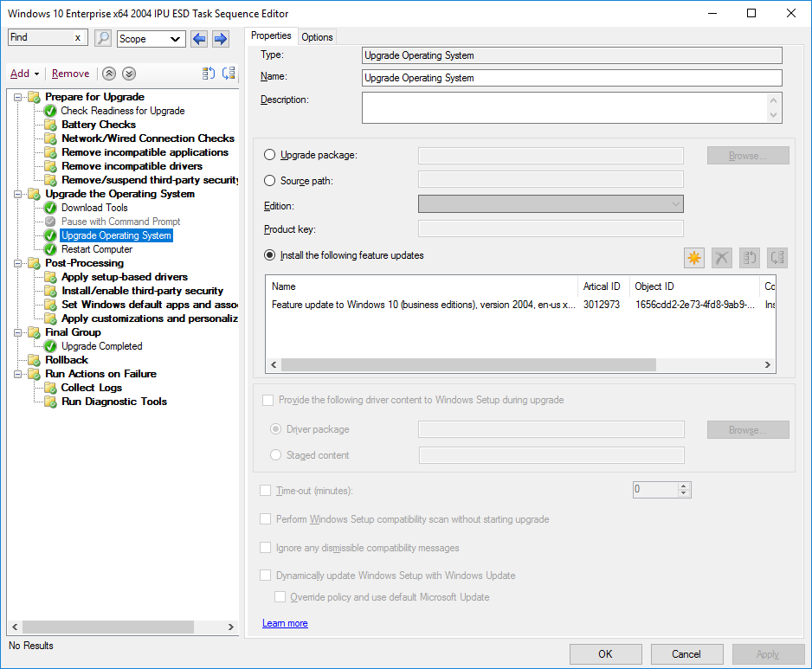Increase the time-out value with the spinner up arrow
Viewport: 812px width, 669px height.
point(684,486)
